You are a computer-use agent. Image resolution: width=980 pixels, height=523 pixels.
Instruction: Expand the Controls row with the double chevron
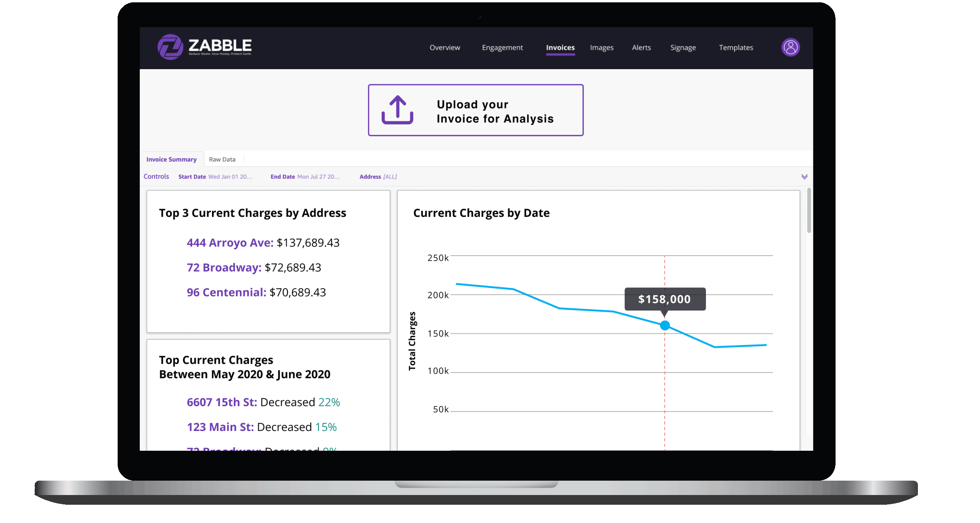click(805, 176)
